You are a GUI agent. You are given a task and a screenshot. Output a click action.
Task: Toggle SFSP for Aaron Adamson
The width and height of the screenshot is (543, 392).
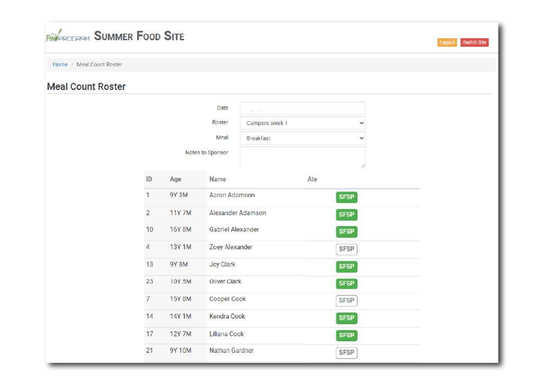346,198
